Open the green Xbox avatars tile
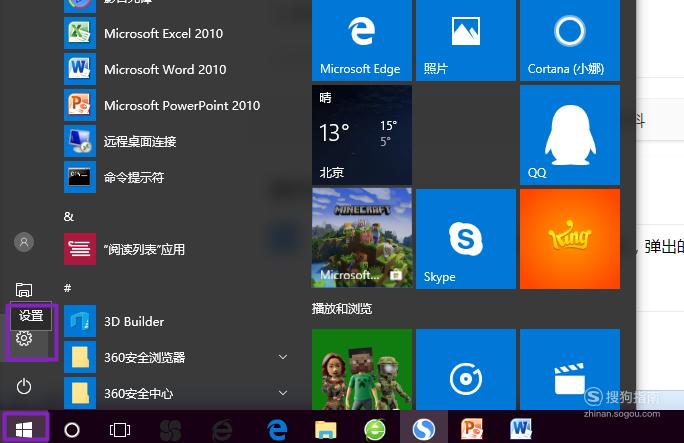 click(x=362, y=369)
